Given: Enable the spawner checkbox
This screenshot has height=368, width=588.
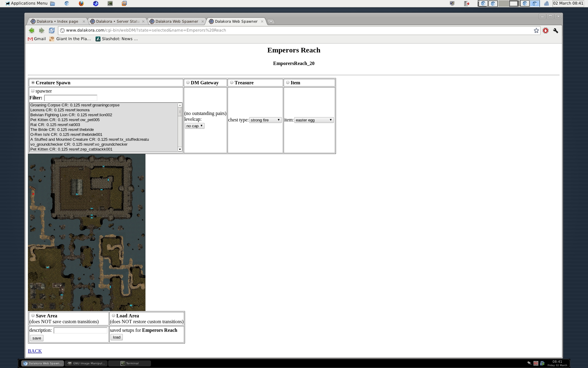Looking at the screenshot, I should point(32,91).
